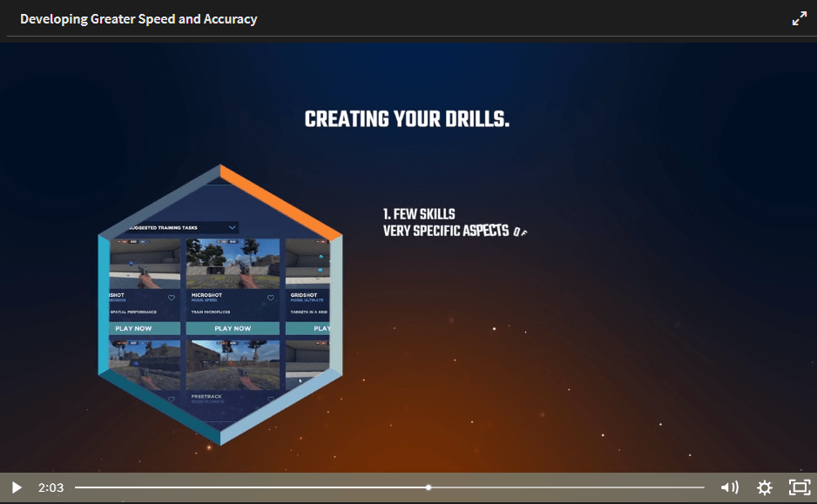Expand the chevron beside Suggested Training Tasks
The height and width of the screenshot is (504, 817).
pos(232,228)
